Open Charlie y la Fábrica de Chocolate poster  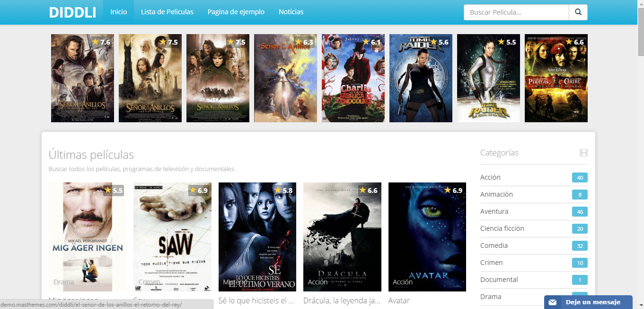[353, 78]
